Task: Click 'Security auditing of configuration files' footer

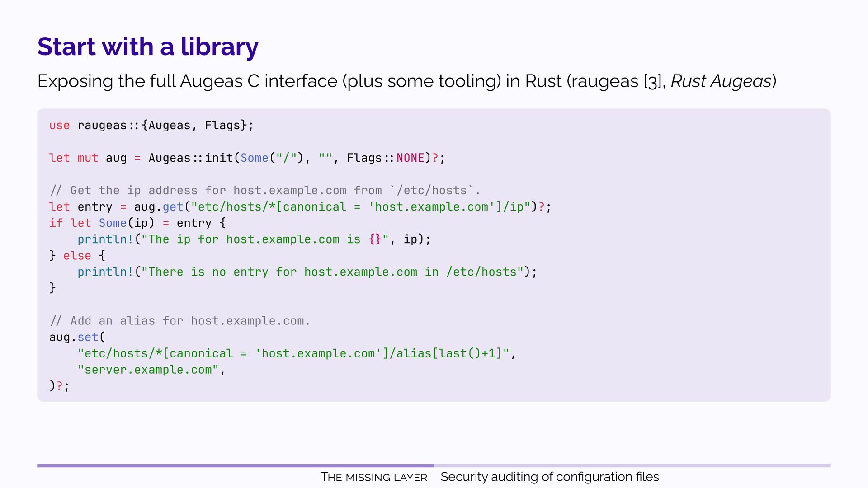Action: tap(549, 477)
